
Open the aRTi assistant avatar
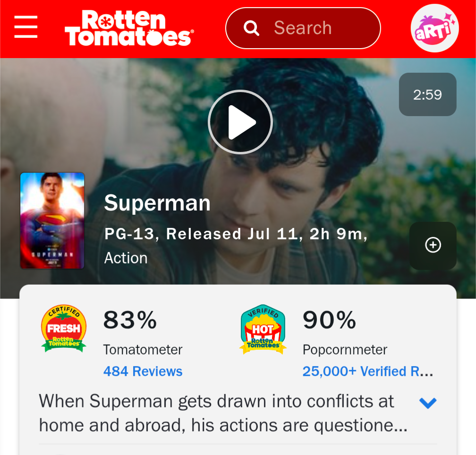(x=434, y=28)
